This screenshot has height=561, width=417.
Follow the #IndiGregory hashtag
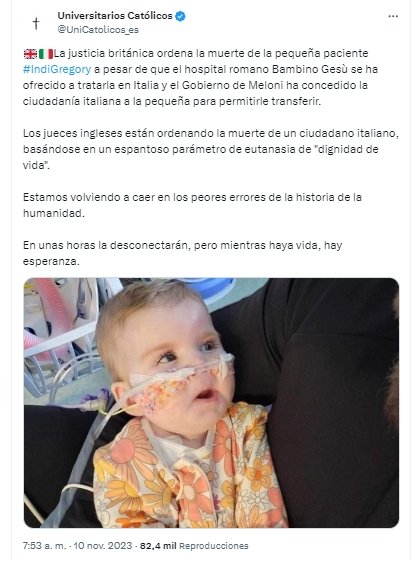pos(57,69)
